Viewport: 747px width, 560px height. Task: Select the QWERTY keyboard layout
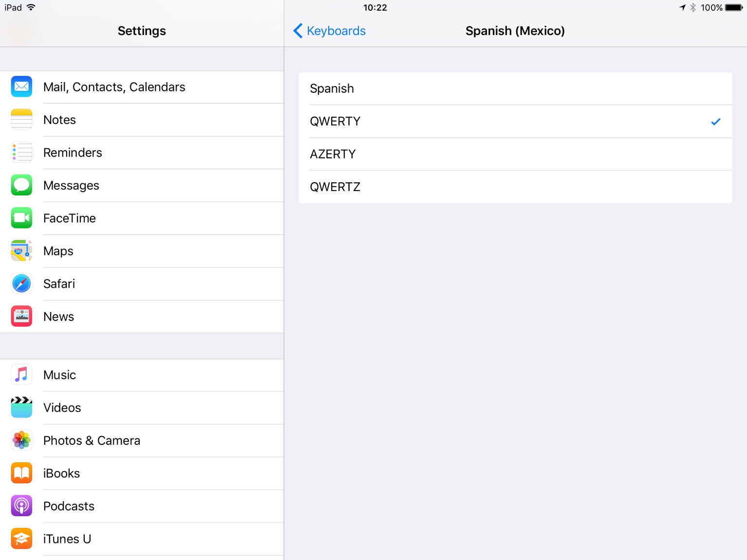coord(515,122)
